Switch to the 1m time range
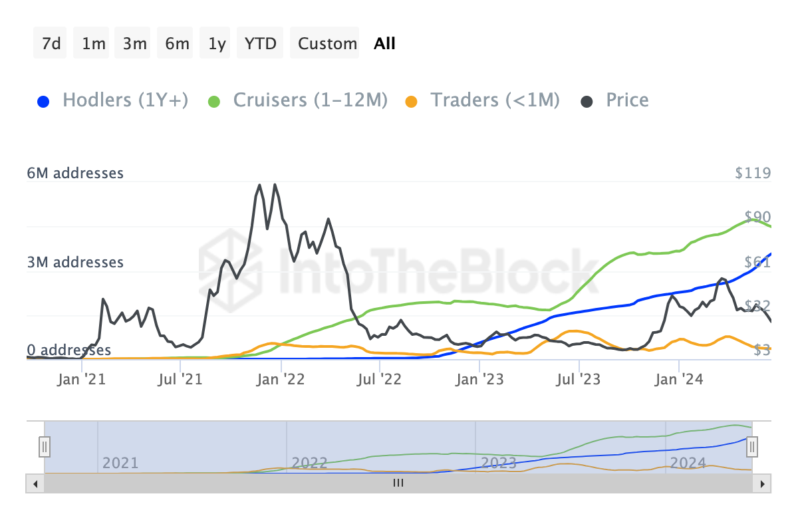 (x=94, y=44)
